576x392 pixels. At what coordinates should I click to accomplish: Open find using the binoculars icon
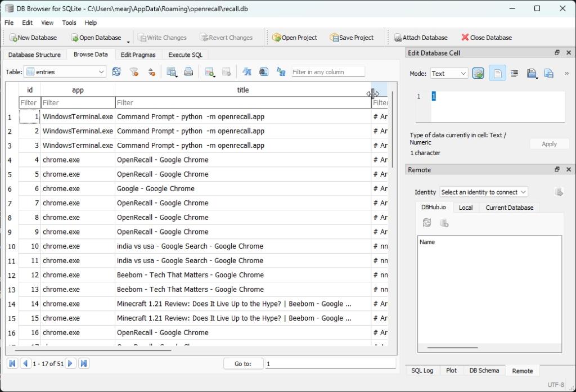[264, 71]
